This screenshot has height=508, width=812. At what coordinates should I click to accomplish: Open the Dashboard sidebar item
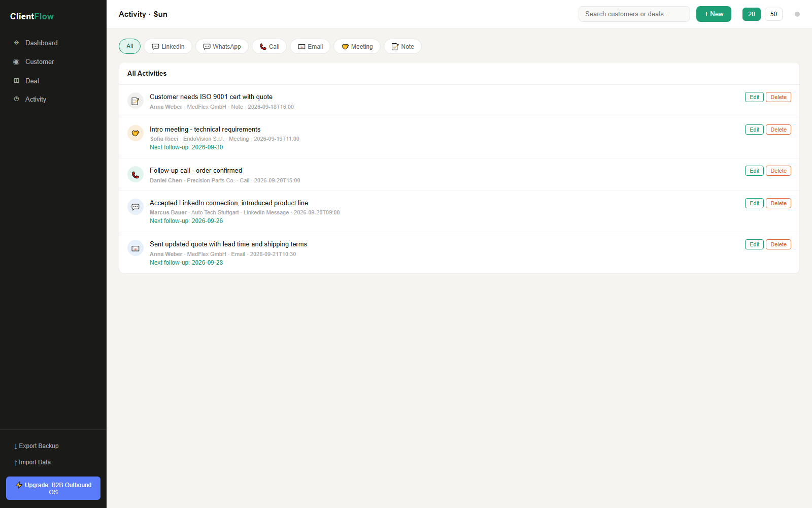click(x=53, y=43)
